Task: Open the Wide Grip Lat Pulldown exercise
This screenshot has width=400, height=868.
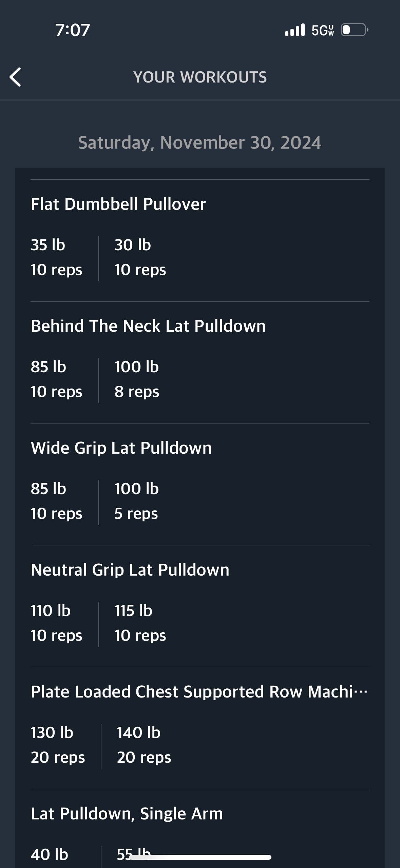Action: tap(121, 448)
